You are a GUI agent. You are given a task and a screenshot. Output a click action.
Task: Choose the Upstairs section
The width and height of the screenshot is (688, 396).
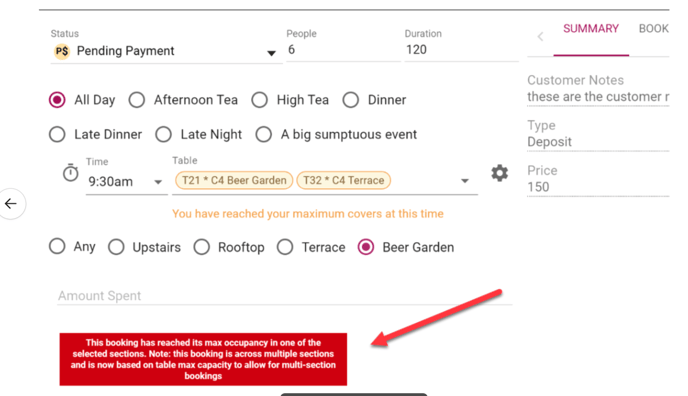click(116, 247)
